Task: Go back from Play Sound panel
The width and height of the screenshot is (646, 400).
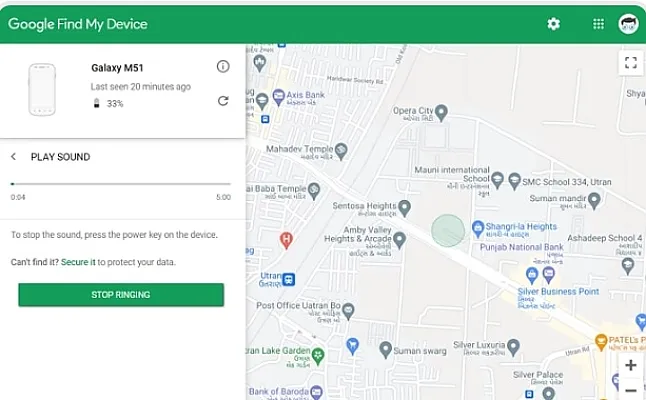Action: coord(14,157)
